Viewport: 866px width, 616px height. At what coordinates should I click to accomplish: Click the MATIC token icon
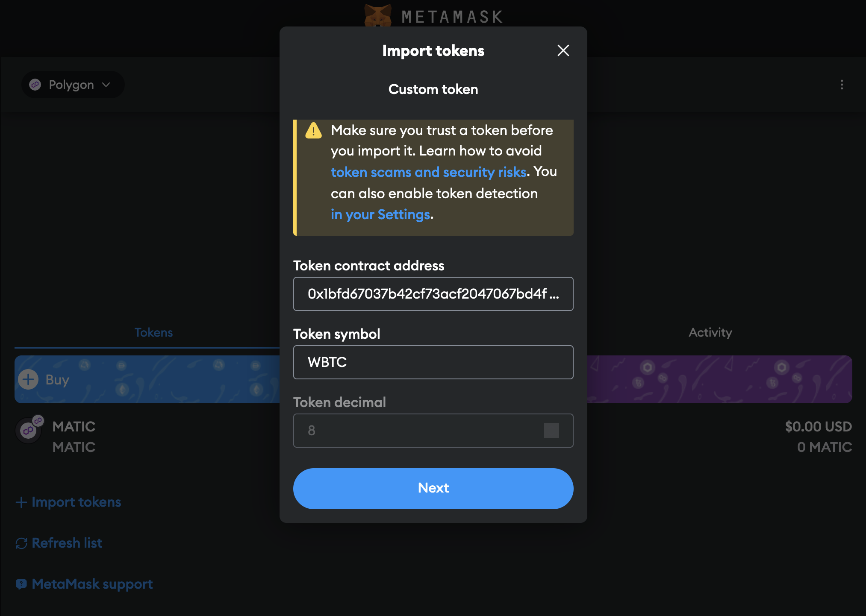(29, 430)
